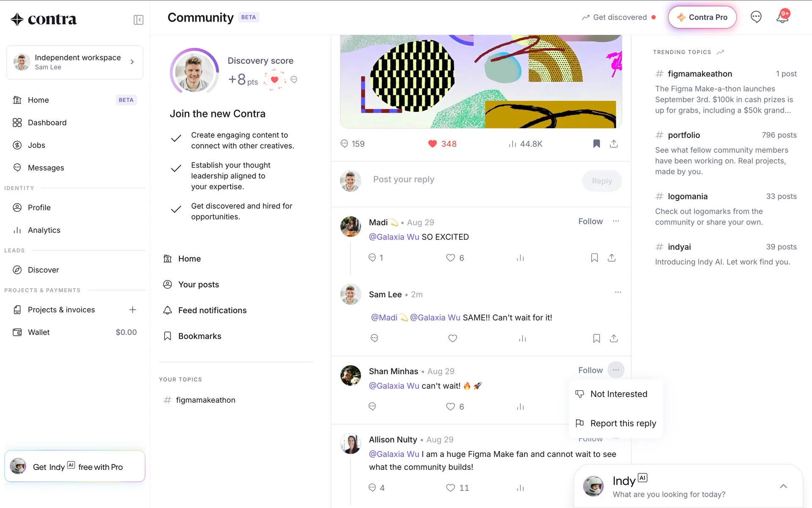
Task: Open the more options on Madi's reply
Action: tap(616, 221)
